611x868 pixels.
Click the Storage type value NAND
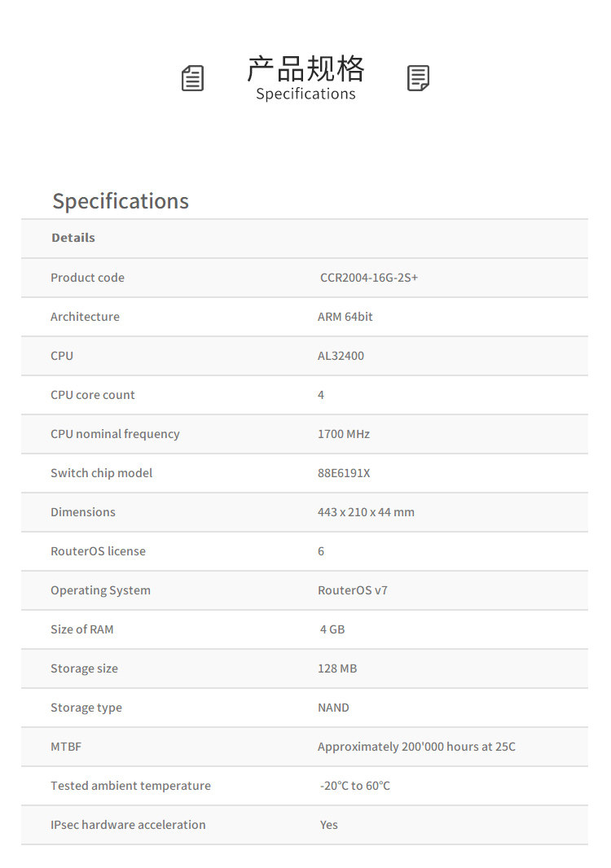[x=333, y=708]
